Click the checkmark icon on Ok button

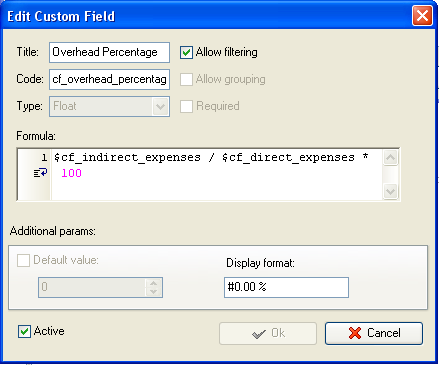tap(259, 334)
